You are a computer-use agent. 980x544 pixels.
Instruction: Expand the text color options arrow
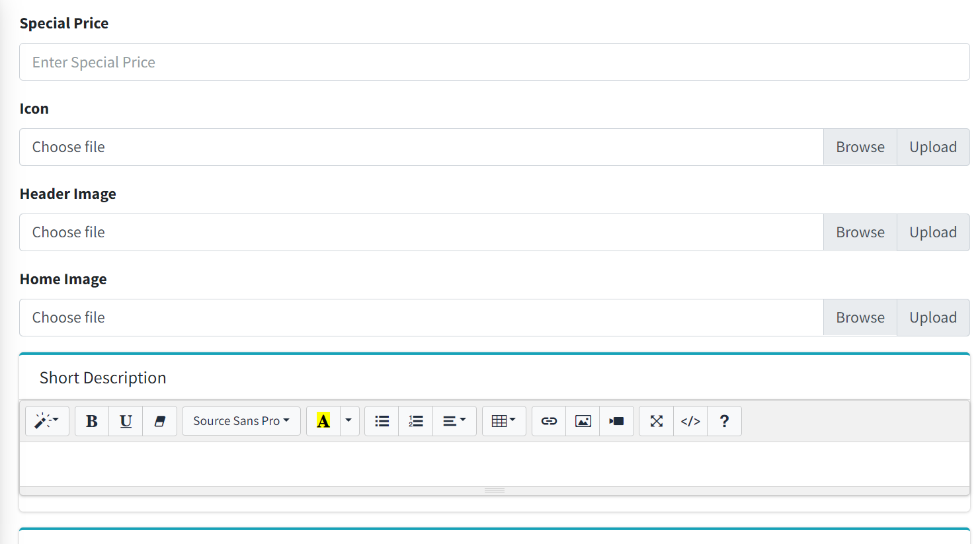point(348,421)
